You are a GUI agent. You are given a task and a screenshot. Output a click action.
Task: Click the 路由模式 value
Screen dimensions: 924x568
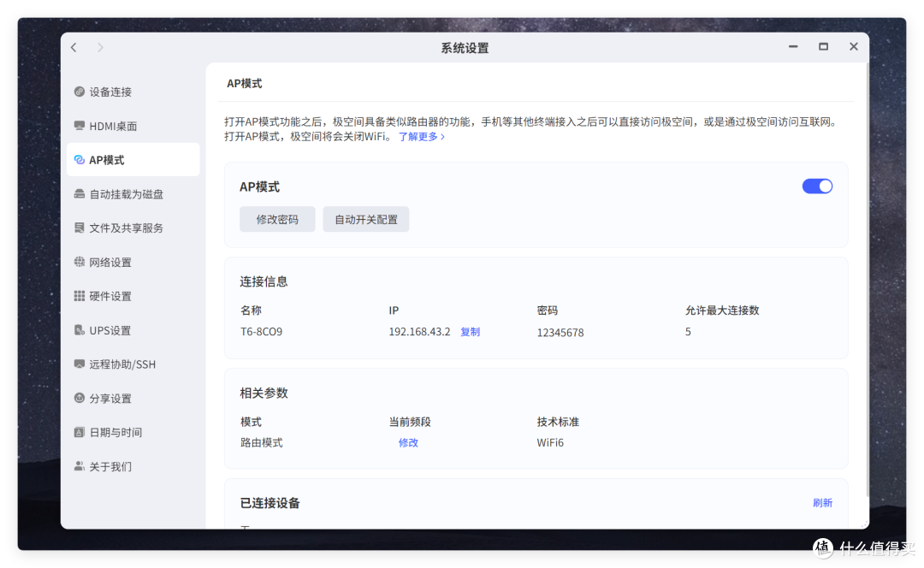262,442
